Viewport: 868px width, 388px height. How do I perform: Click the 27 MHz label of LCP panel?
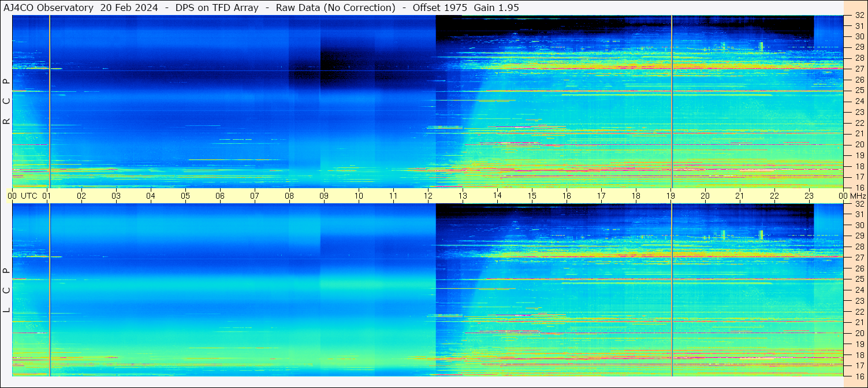tap(859, 258)
